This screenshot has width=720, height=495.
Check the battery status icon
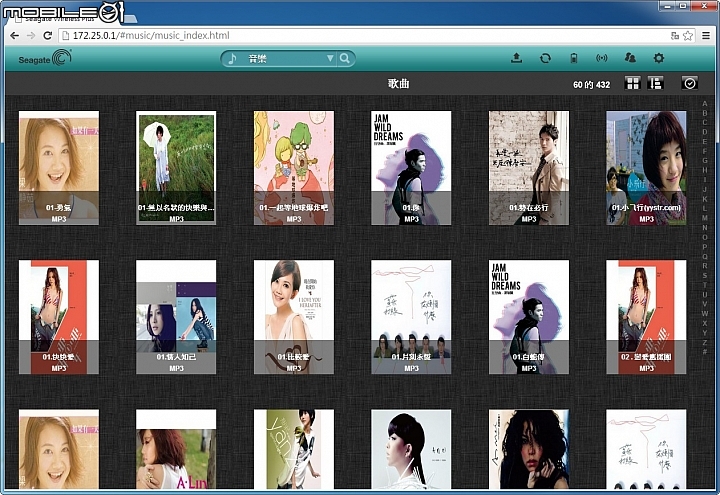pyautogui.click(x=574, y=58)
